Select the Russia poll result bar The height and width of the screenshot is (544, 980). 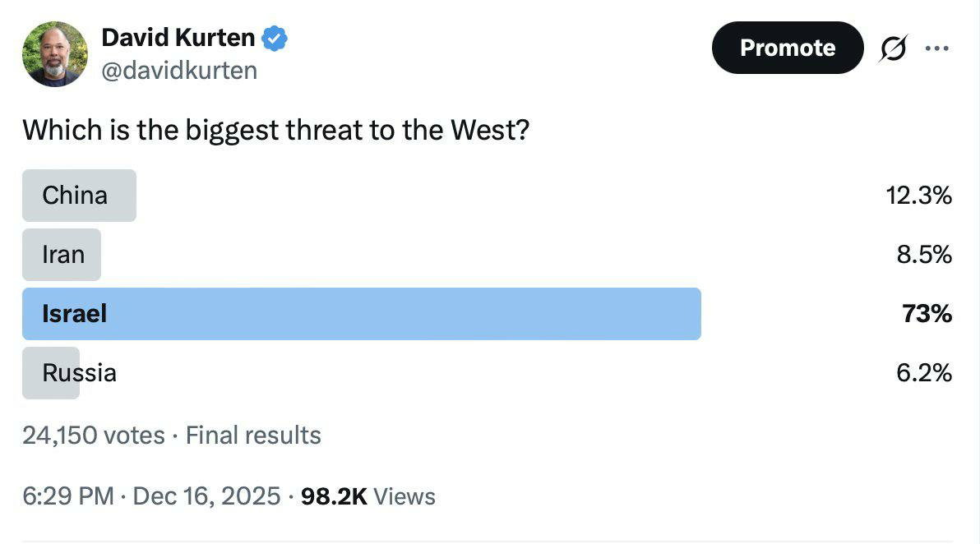[x=51, y=373]
